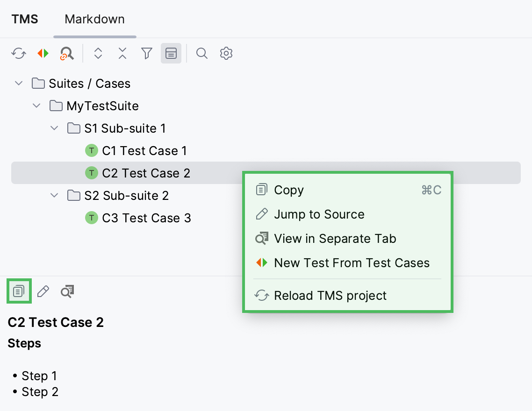Collapse S1 Sub-suite 1
Viewport: 532px width, 411px height.
point(54,128)
